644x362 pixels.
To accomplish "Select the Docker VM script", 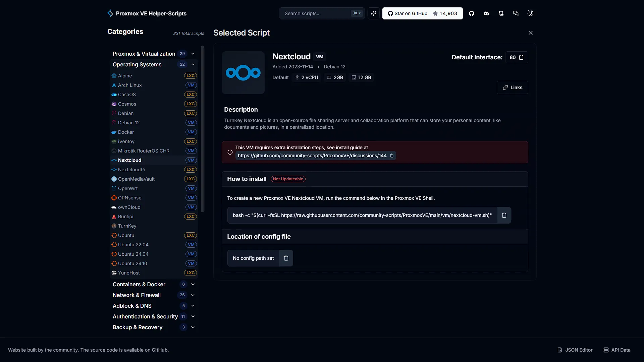I will click(x=154, y=132).
